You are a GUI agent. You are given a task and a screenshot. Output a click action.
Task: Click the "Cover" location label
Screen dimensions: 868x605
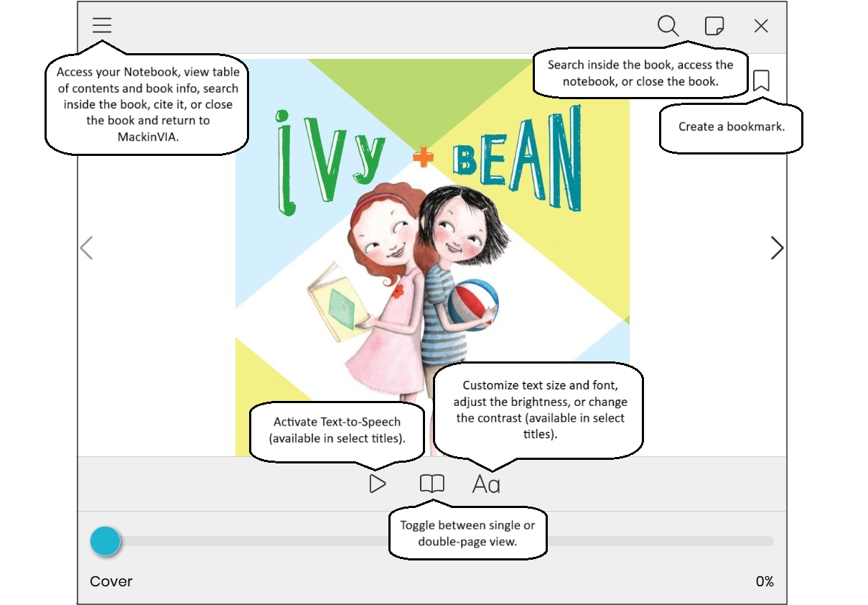click(111, 581)
